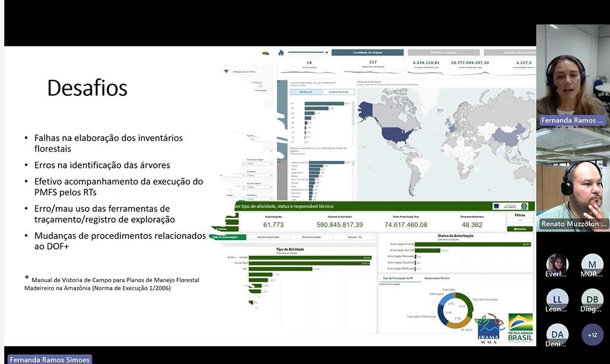
Task: Click the home icon in the dashboard header
Action: click(x=281, y=53)
